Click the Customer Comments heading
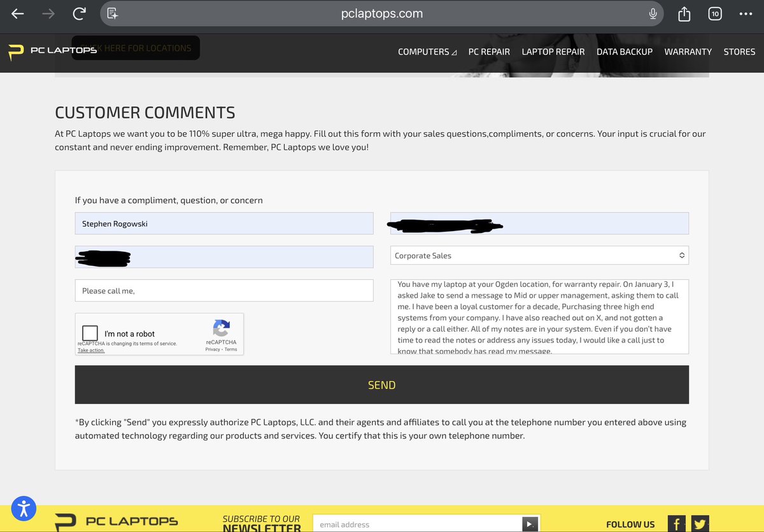The width and height of the screenshot is (764, 532). coord(145,113)
